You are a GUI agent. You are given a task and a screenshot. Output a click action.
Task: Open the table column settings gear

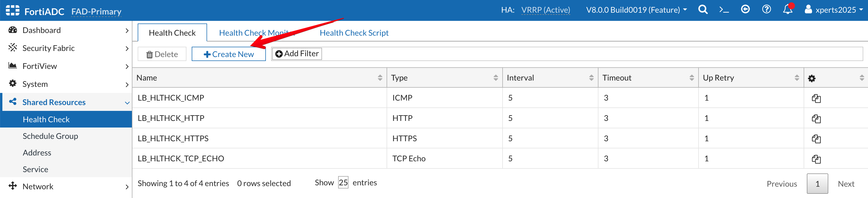[x=812, y=78]
